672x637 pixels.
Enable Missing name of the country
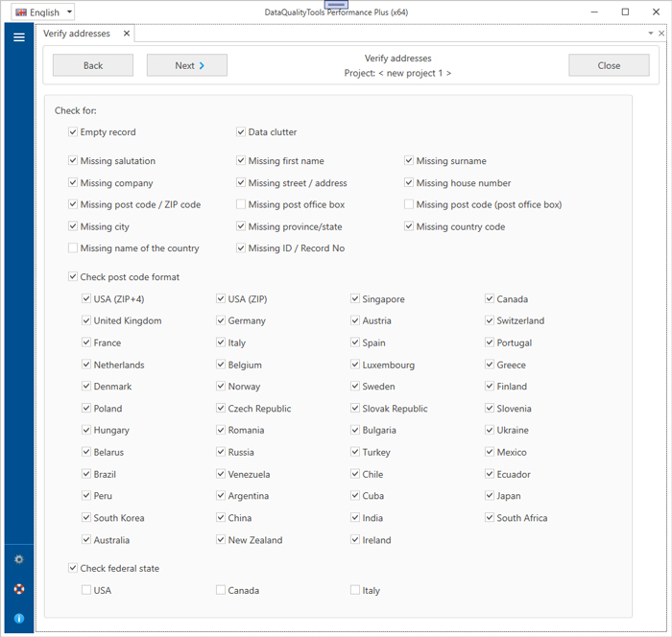(x=73, y=248)
